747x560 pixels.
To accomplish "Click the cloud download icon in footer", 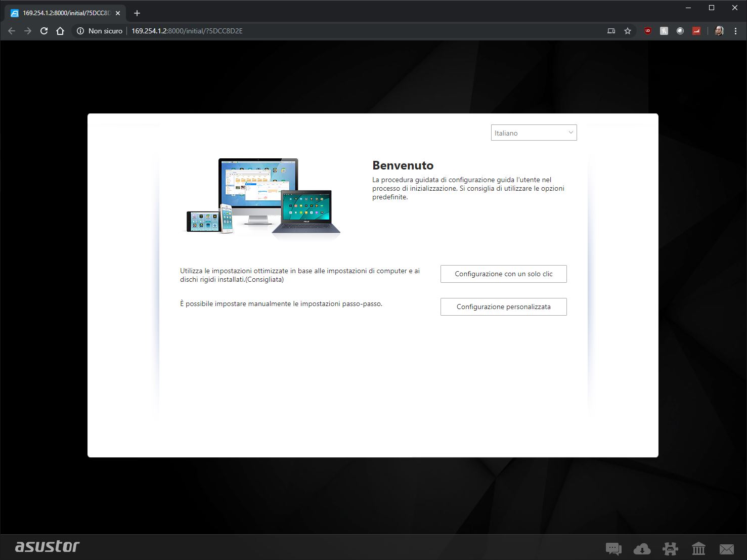I will tap(642, 548).
